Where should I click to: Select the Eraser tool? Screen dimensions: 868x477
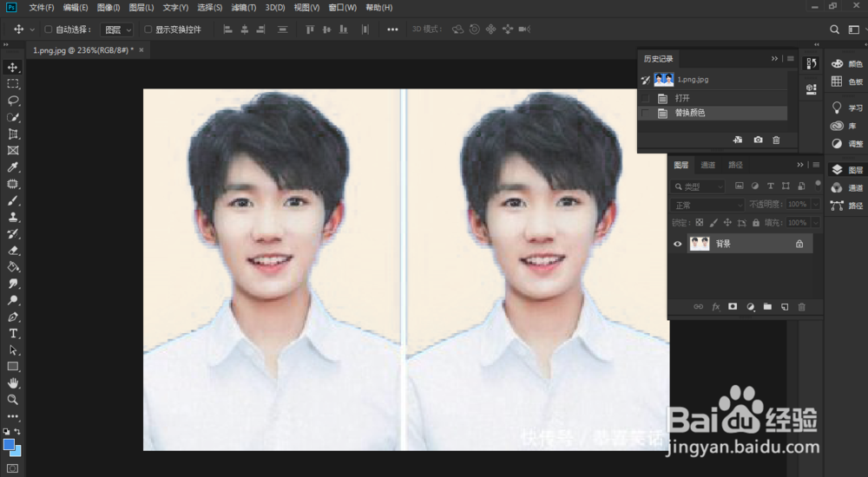(x=13, y=250)
